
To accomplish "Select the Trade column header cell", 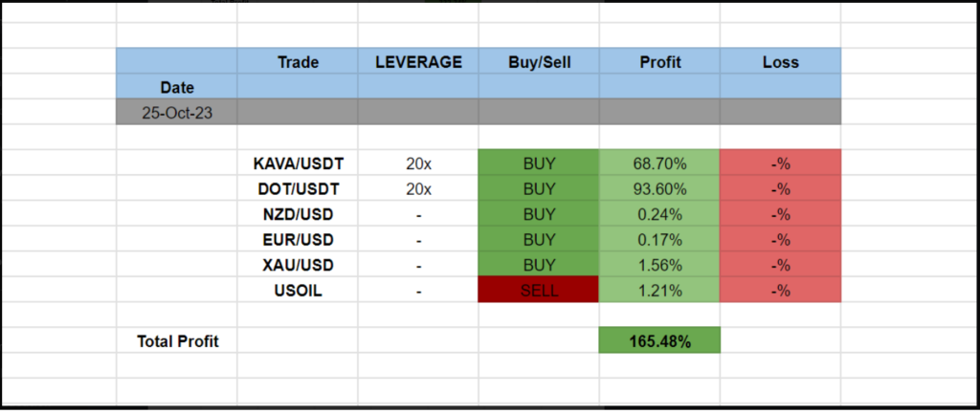I will [298, 62].
